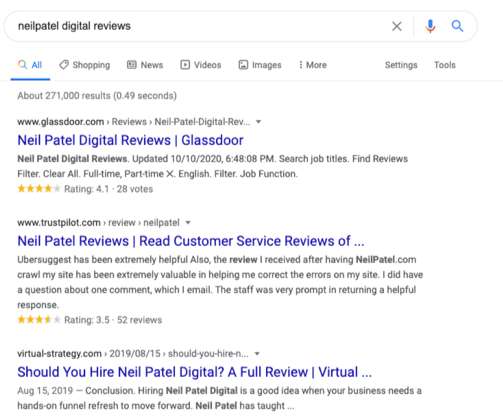The image size is (503, 420).
Task: Click the Aug 15, 2019 date in snippet
Action: click(45, 391)
